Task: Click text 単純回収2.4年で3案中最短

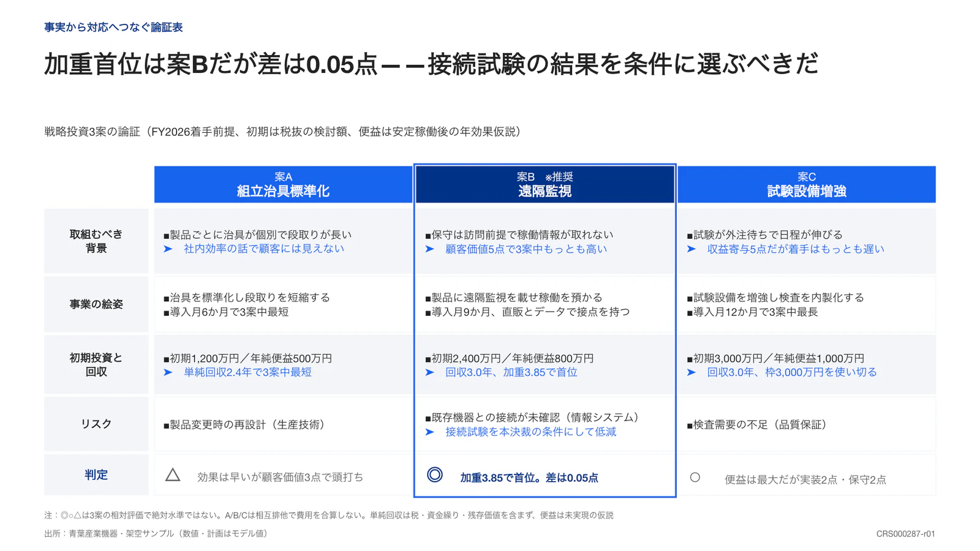Action: tap(247, 372)
